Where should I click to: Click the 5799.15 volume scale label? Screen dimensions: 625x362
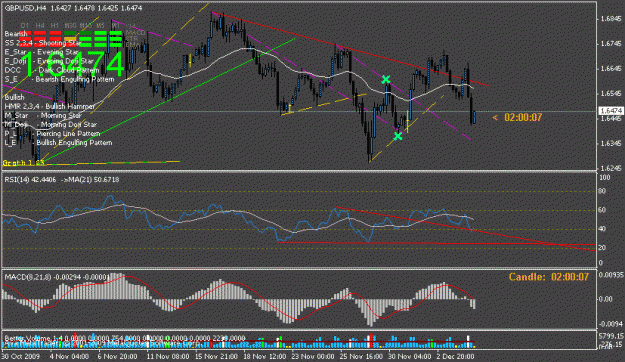click(612, 336)
